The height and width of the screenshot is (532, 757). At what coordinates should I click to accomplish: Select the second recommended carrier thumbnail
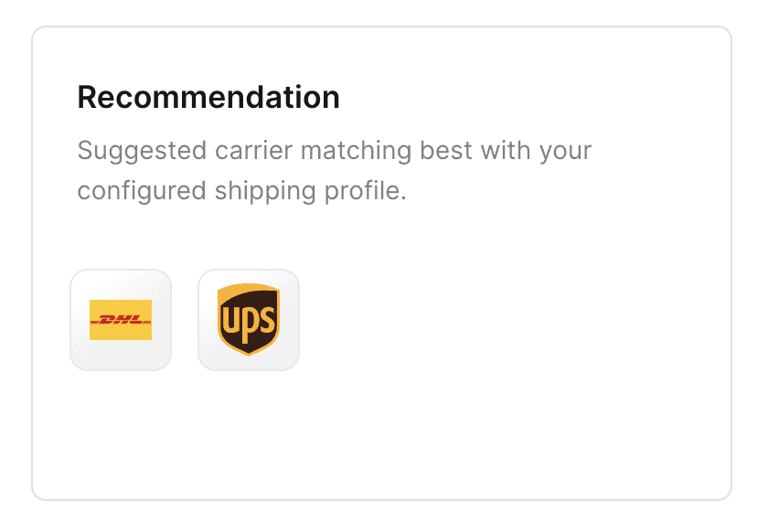(x=249, y=320)
